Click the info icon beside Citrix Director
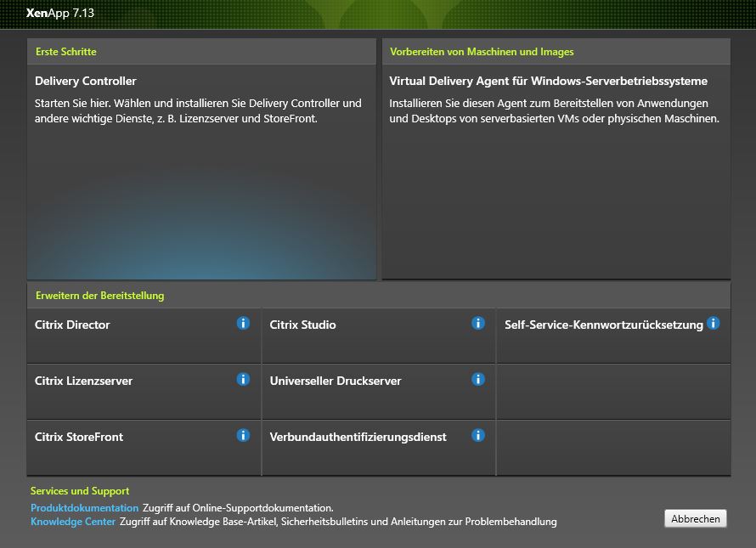Screen dimensions: 756x548 tap(243, 323)
